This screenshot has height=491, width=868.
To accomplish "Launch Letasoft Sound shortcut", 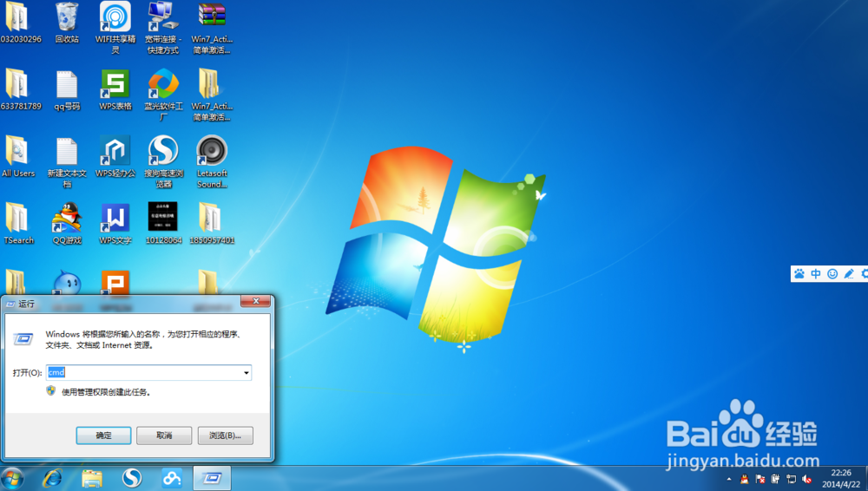I will (212, 162).
